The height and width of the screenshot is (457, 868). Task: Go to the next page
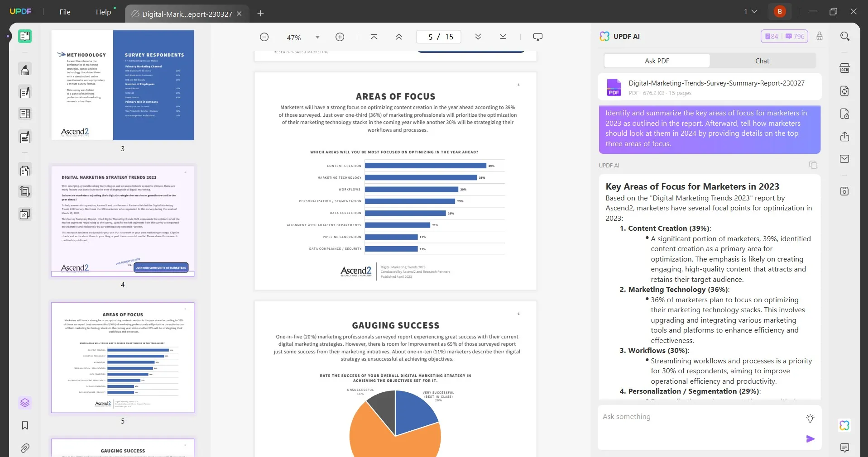(x=478, y=37)
